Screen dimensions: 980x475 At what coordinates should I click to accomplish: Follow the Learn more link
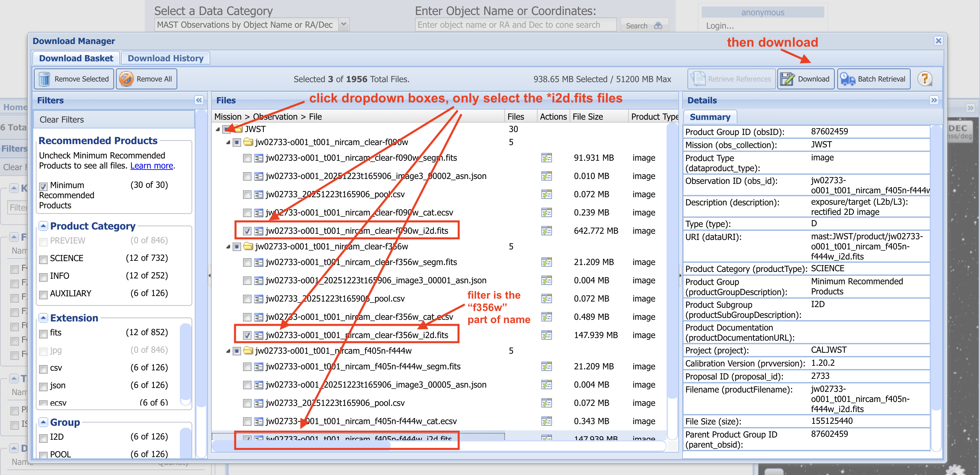pos(151,166)
